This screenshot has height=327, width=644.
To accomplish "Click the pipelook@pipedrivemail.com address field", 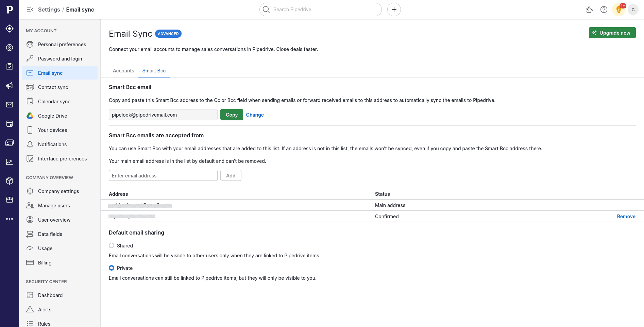I will coord(163,115).
